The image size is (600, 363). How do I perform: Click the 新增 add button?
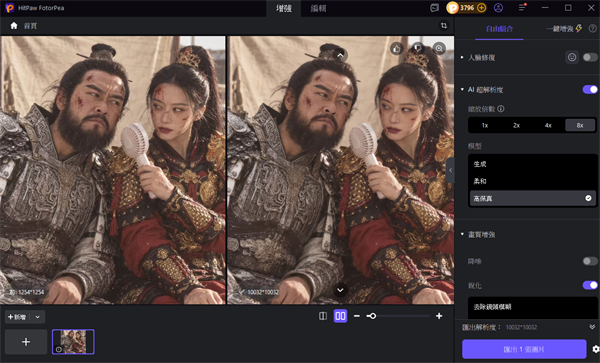pos(18,317)
